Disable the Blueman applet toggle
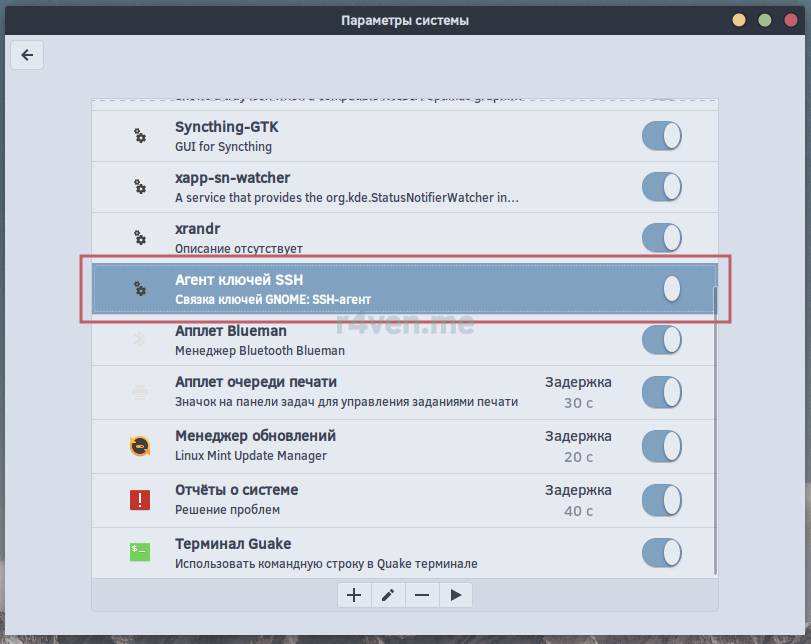811x644 pixels. pyautogui.click(x=661, y=340)
